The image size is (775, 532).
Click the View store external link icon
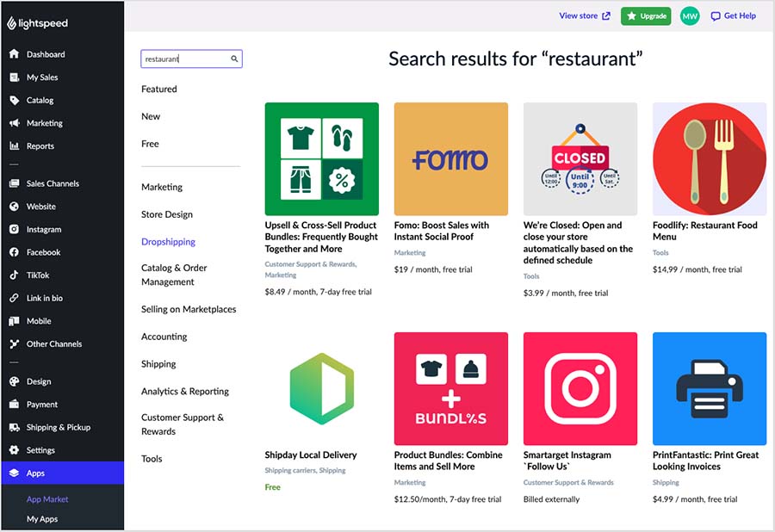point(606,15)
